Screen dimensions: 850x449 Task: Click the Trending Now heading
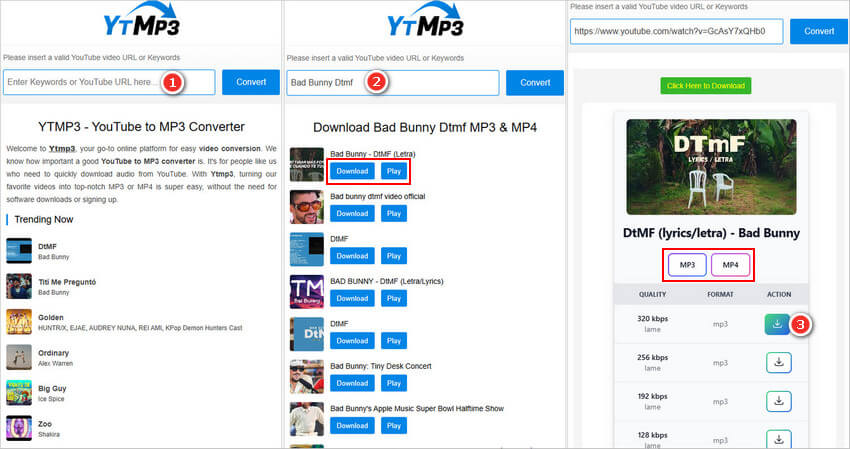43,220
